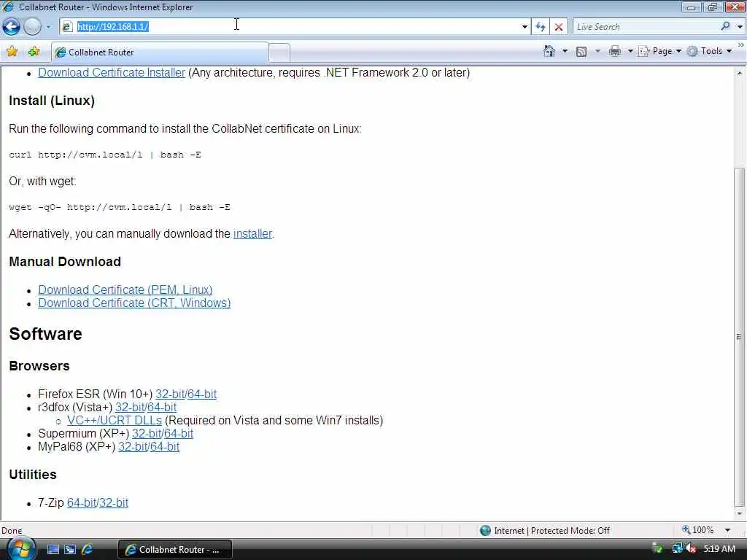This screenshot has width=747, height=560.
Task: Click the network tray icon
Action: click(677, 549)
